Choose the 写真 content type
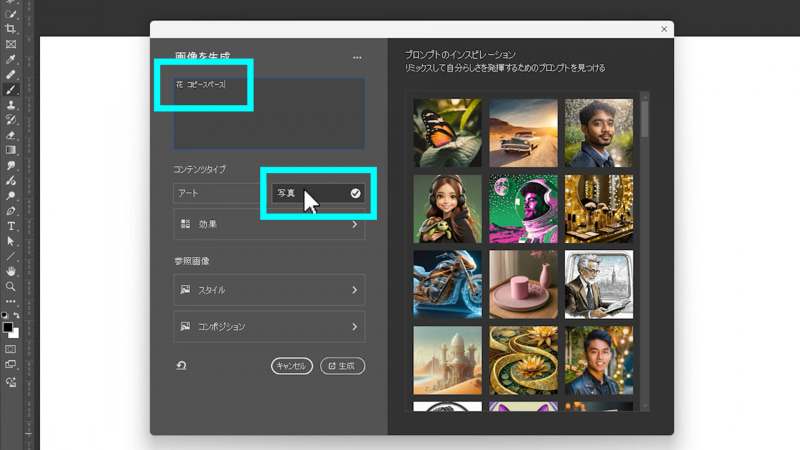Image resolution: width=800 pixels, height=450 pixels. tap(318, 193)
